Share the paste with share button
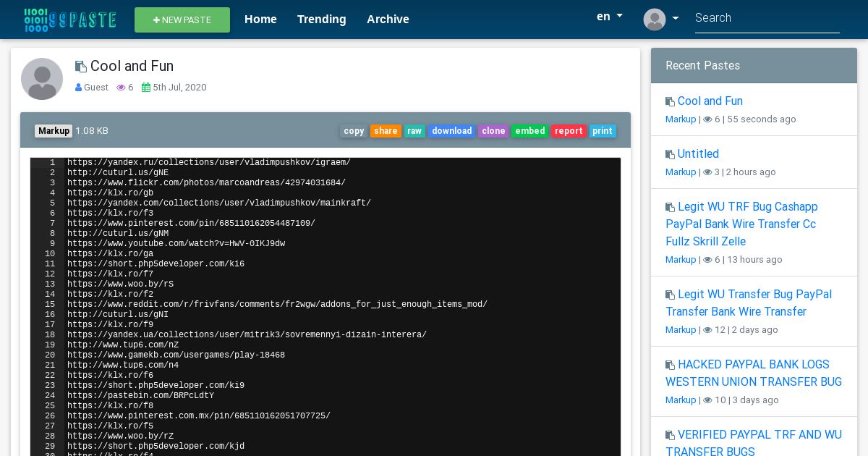This screenshot has height=456, width=868. click(386, 131)
